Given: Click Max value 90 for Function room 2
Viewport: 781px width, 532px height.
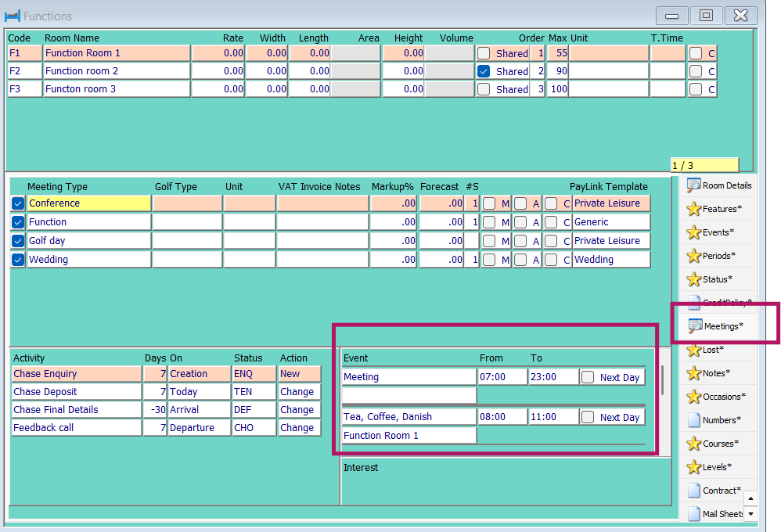Looking at the screenshot, I should [x=558, y=71].
